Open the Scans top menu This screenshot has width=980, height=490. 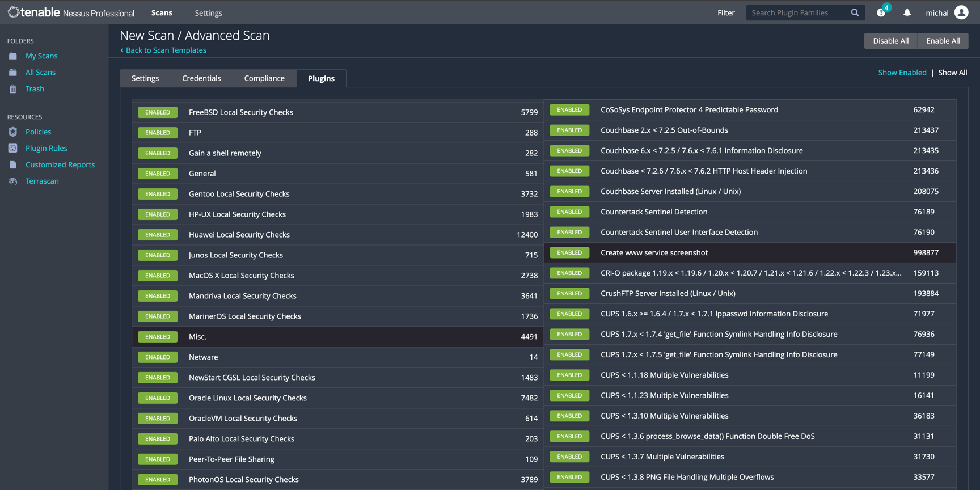162,12
